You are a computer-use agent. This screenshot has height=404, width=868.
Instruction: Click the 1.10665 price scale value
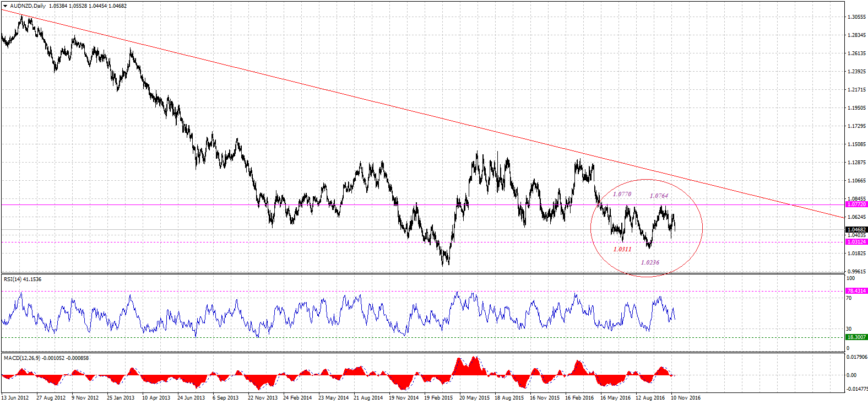pos(856,181)
